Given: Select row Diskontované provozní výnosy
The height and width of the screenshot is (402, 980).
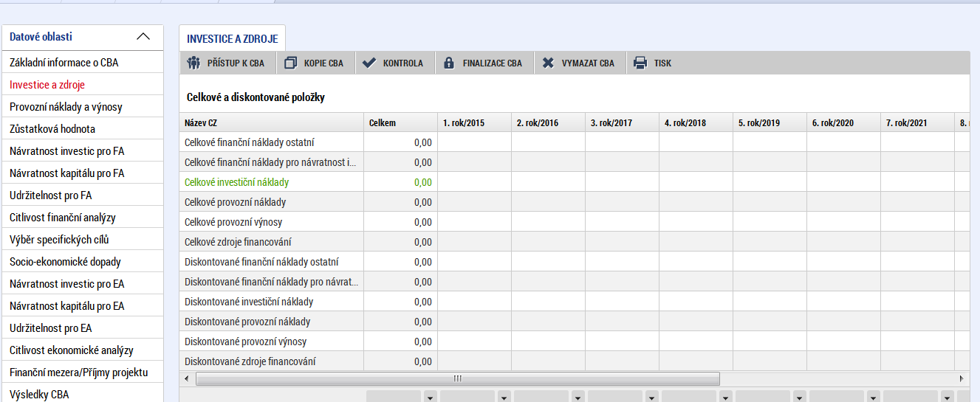Looking at the screenshot, I should click(x=574, y=342).
